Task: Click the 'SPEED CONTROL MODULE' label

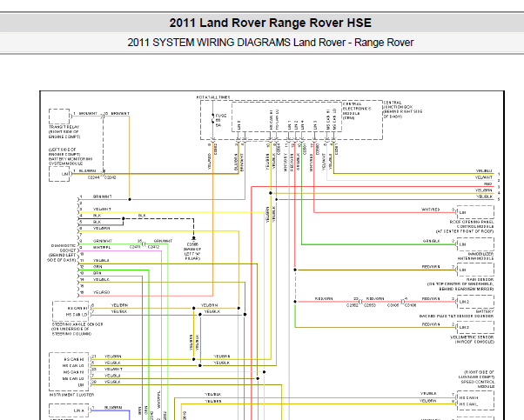Action: click(477, 383)
